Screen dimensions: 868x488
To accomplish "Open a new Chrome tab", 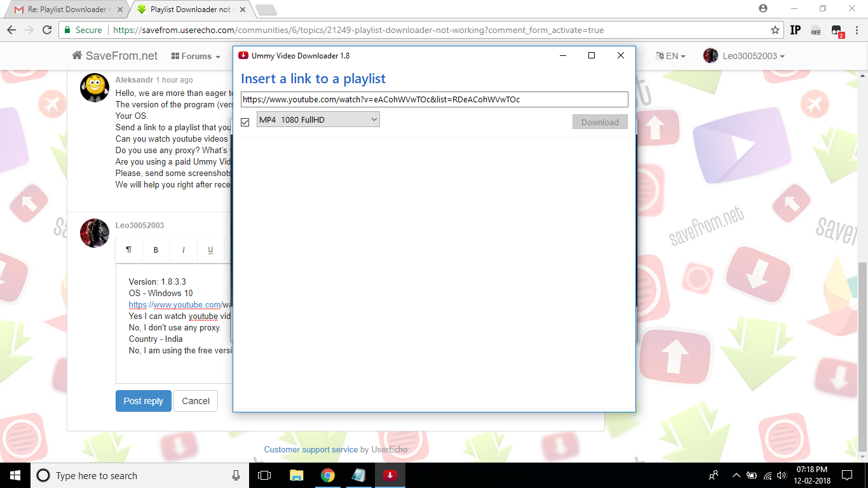I will click(x=266, y=10).
